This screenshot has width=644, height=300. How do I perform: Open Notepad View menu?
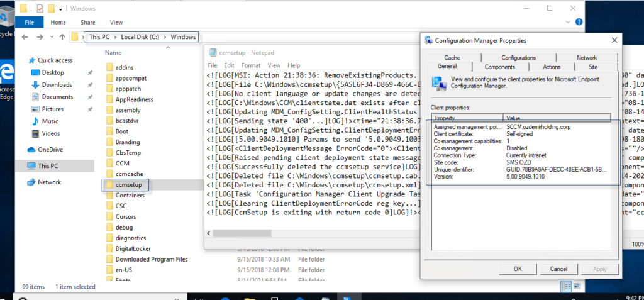(x=274, y=65)
